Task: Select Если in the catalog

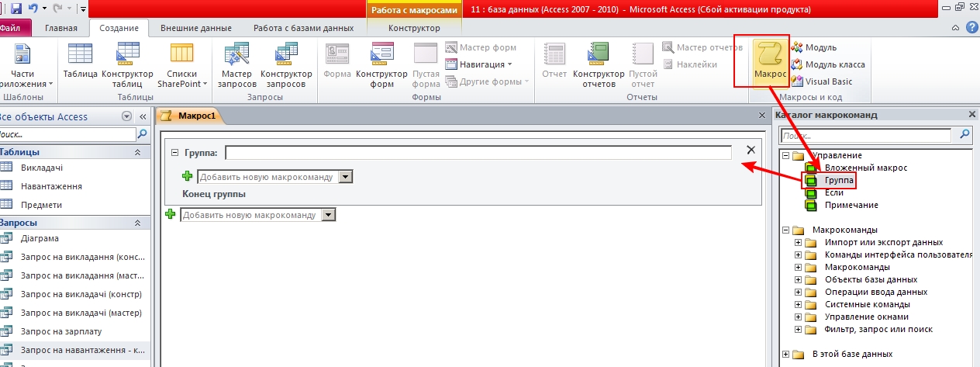Action: coord(834,192)
